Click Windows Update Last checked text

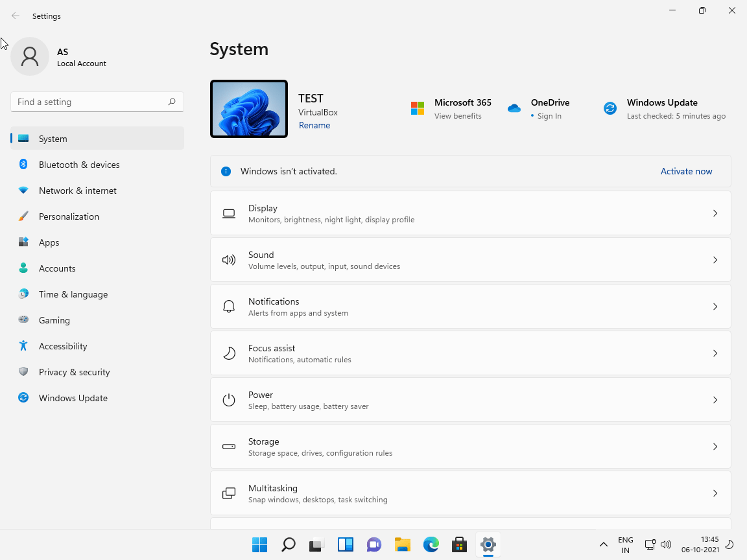coord(676,116)
